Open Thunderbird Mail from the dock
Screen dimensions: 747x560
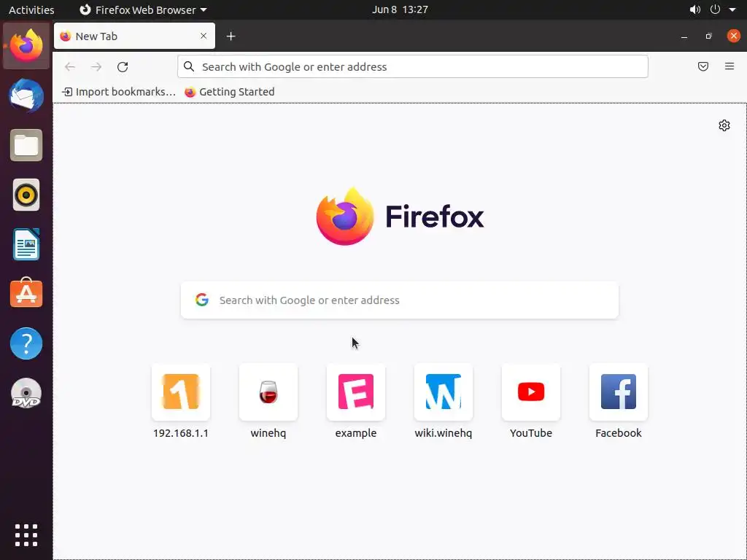point(26,96)
